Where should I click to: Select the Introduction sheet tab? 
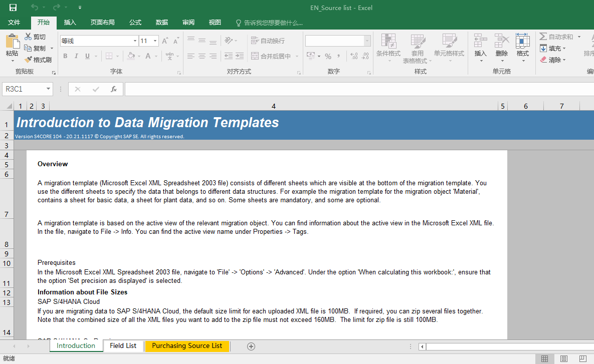tap(76, 346)
